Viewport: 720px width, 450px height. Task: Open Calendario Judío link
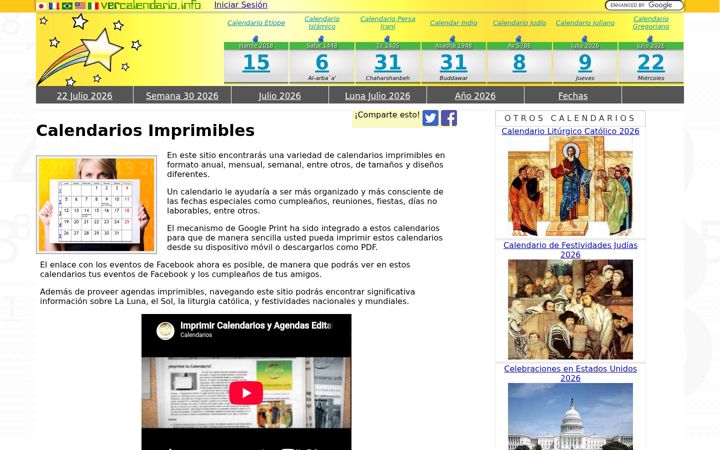coord(519,22)
